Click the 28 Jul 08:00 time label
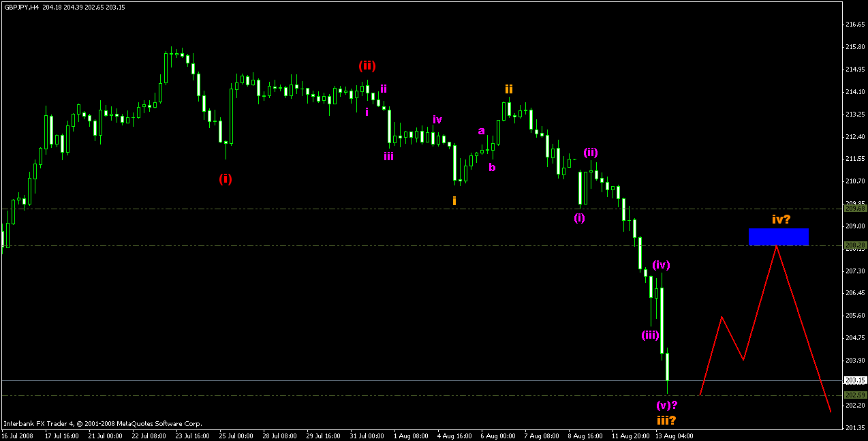Screen dimensions: 868x441 click(x=279, y=436)
